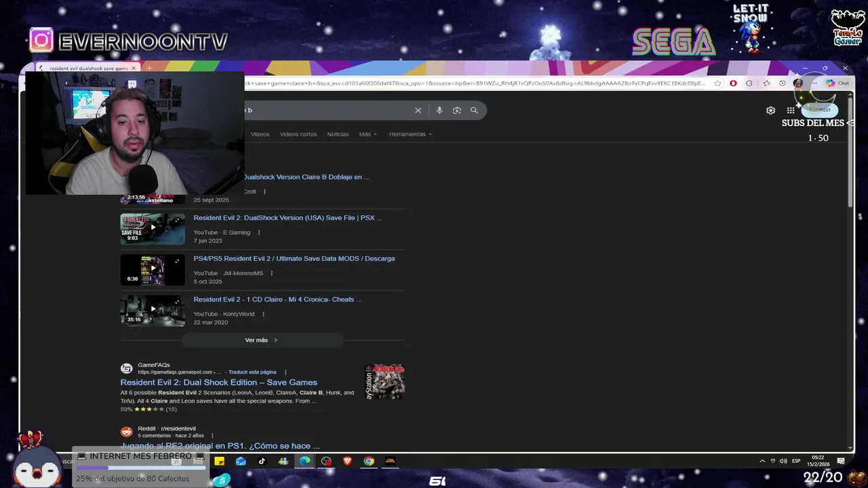Open Brave browser from the taskbar
Image resolution: width=868 pixels, height=488 pixels.
pyautogui.click(x=347, y=461)
